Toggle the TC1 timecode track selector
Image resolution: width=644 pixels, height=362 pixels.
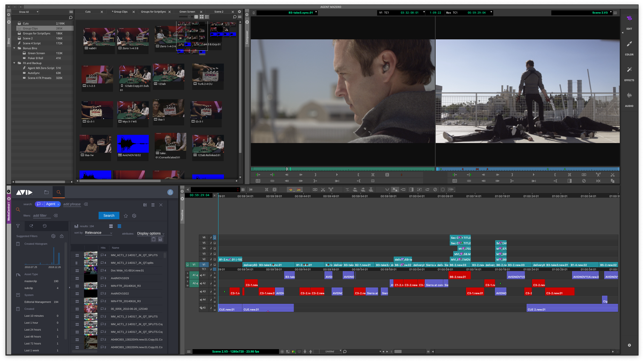tap(204, 269)
